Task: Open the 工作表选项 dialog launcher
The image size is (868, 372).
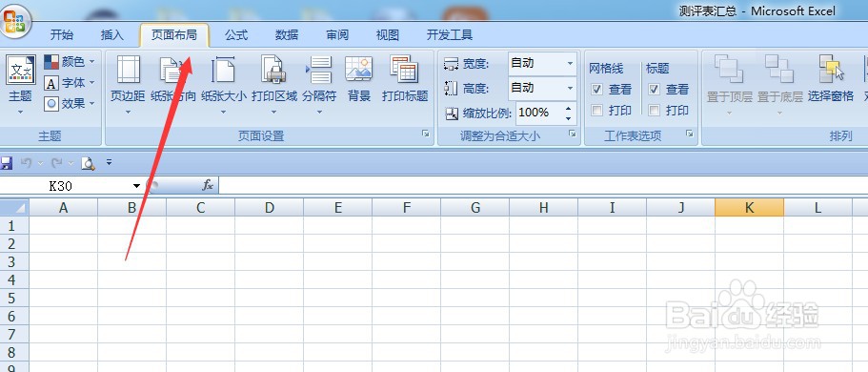Action: 689,134
